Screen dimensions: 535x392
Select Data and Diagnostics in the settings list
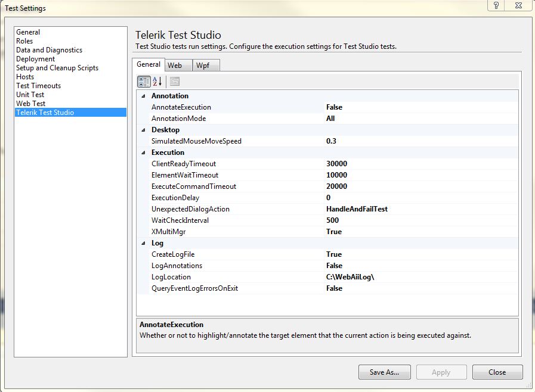[x=50, y=50]
